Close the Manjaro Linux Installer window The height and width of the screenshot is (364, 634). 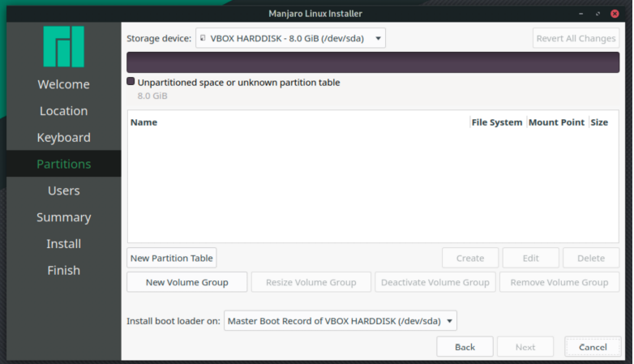point(615,14)
